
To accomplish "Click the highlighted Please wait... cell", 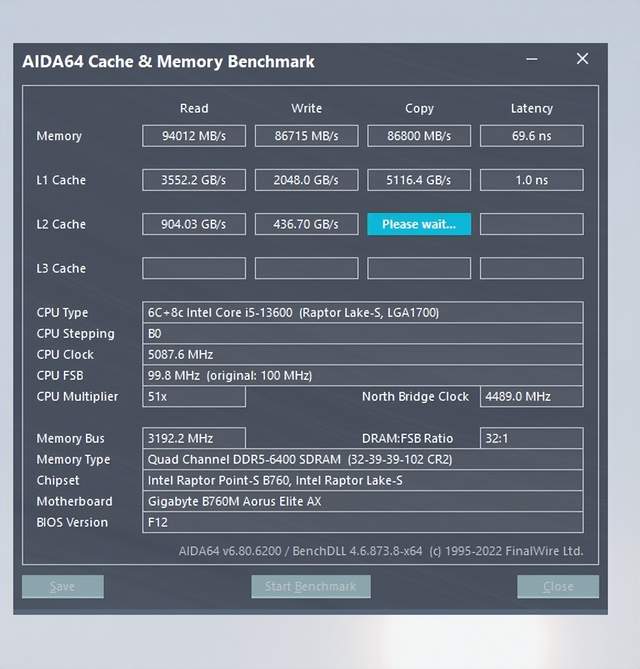I will tap(419, 224).
